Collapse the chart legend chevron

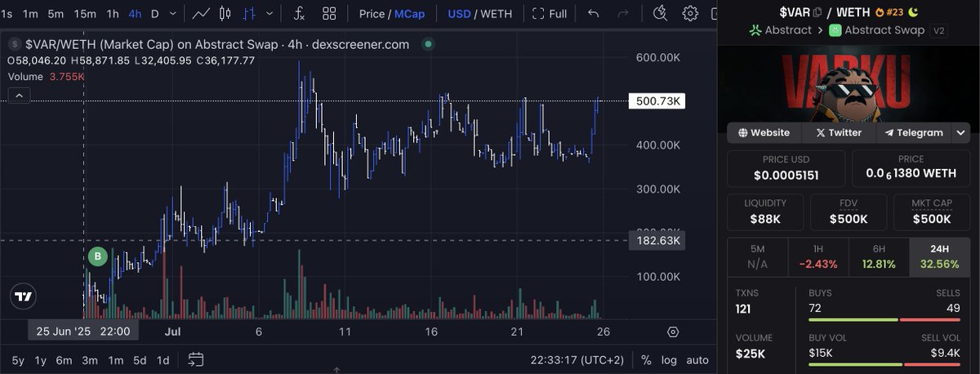point(20,96)
